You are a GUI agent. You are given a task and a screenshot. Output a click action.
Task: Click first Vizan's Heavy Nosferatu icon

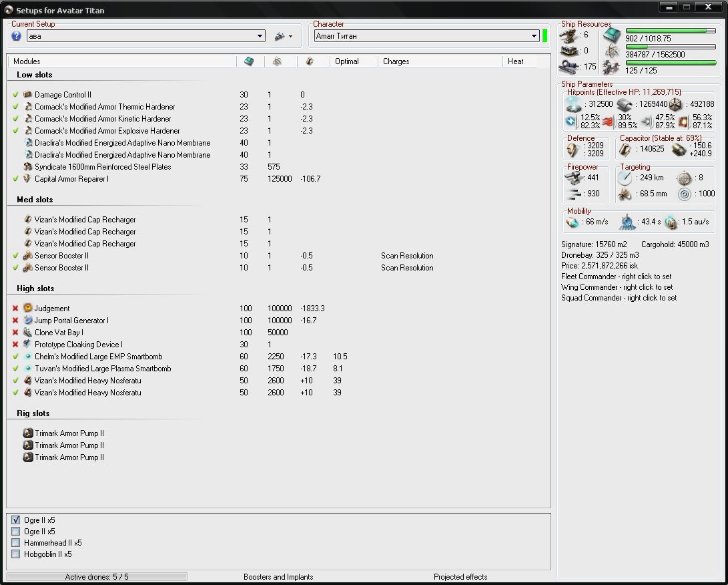(x=28, y=381)
